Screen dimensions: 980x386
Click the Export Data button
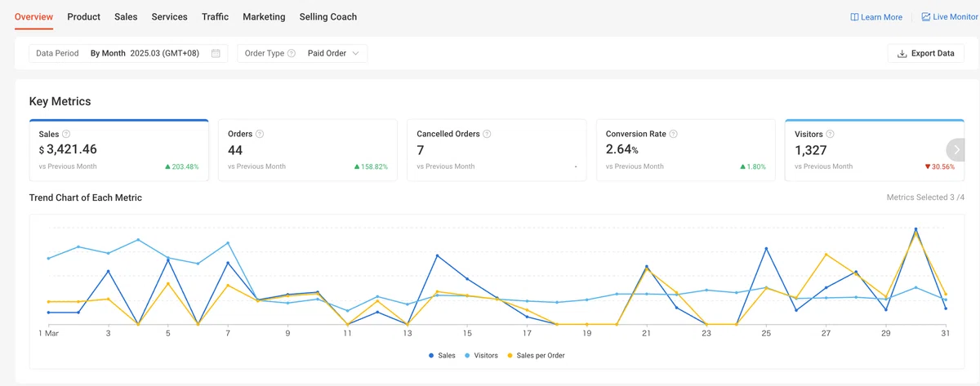tap(925, 53)
